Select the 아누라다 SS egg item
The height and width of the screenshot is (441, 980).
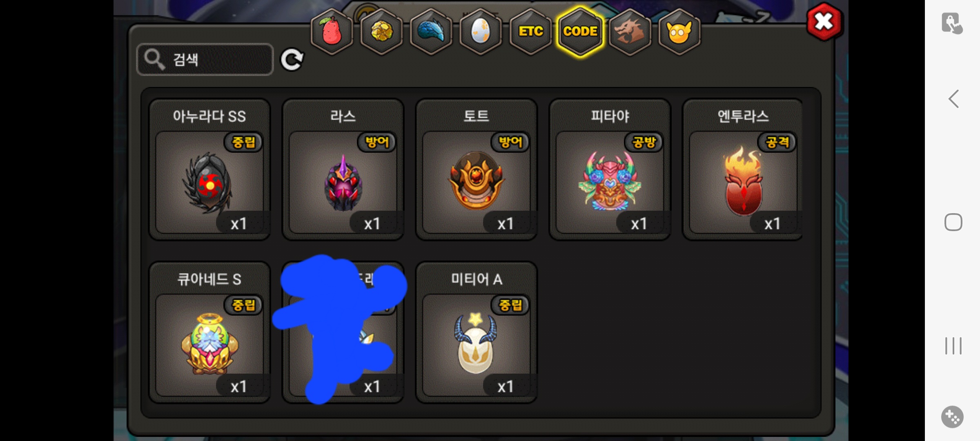click(x=209, y=169)
